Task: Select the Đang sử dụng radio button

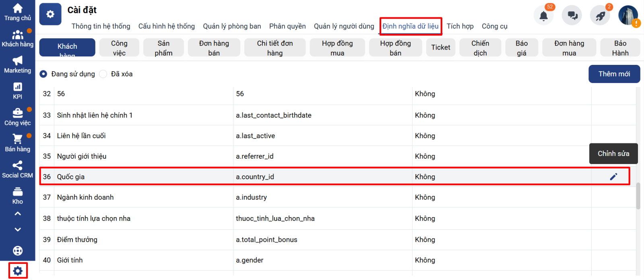Action: 43,74
